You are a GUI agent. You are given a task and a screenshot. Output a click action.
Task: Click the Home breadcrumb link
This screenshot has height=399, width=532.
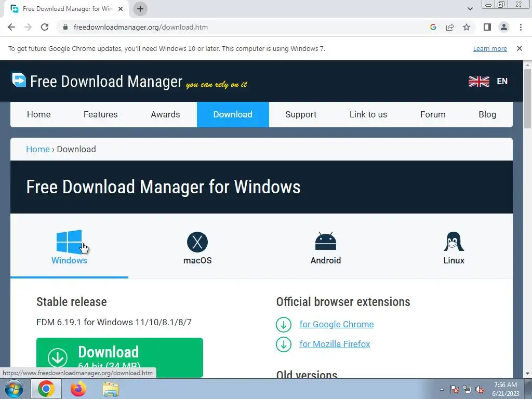tap(37, 149)
